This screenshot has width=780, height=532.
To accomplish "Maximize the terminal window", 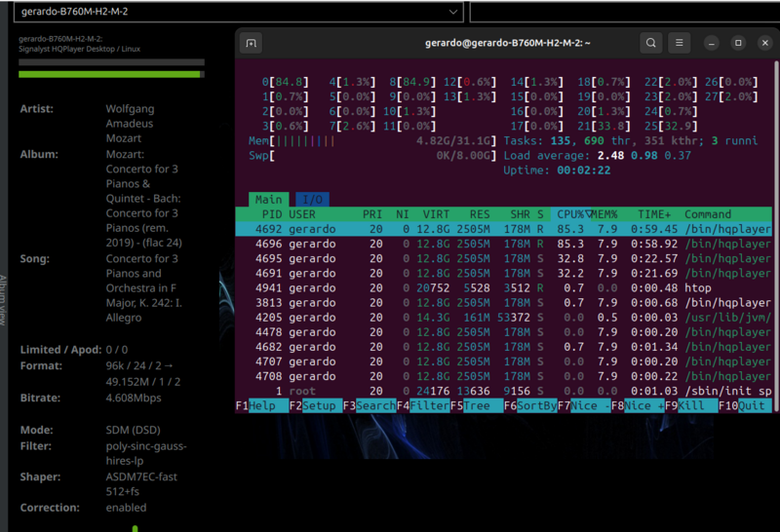I will tap(738, 43).
